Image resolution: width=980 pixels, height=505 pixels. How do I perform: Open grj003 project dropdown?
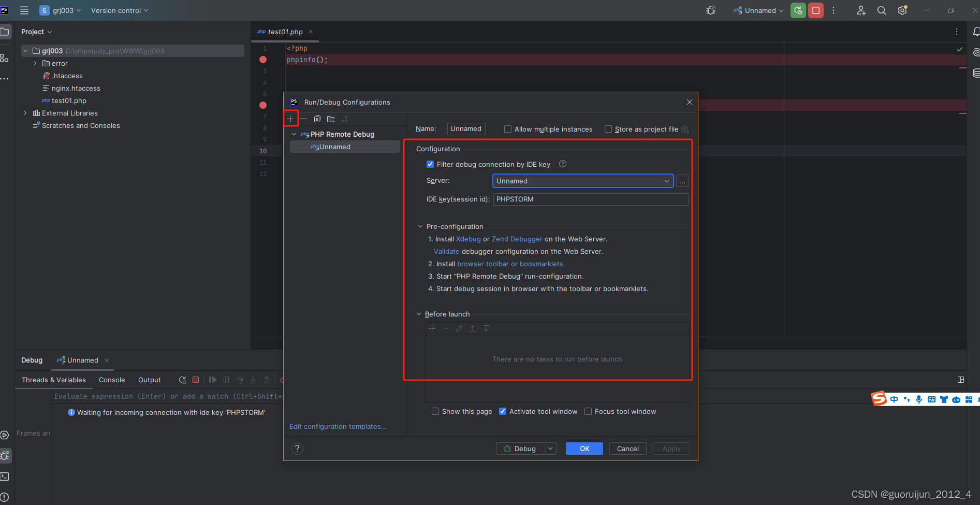(61, 10)
